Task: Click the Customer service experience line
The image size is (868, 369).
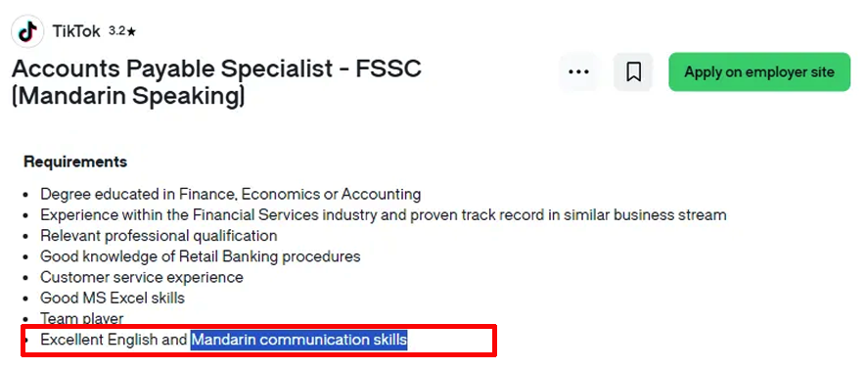Action: 141,277
